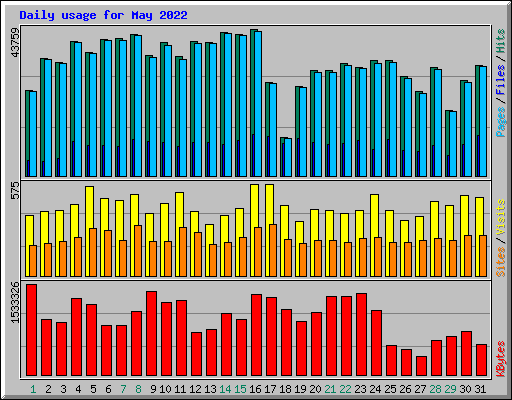
Task: Click the 43759 axis value
Action: click(15, 42)
